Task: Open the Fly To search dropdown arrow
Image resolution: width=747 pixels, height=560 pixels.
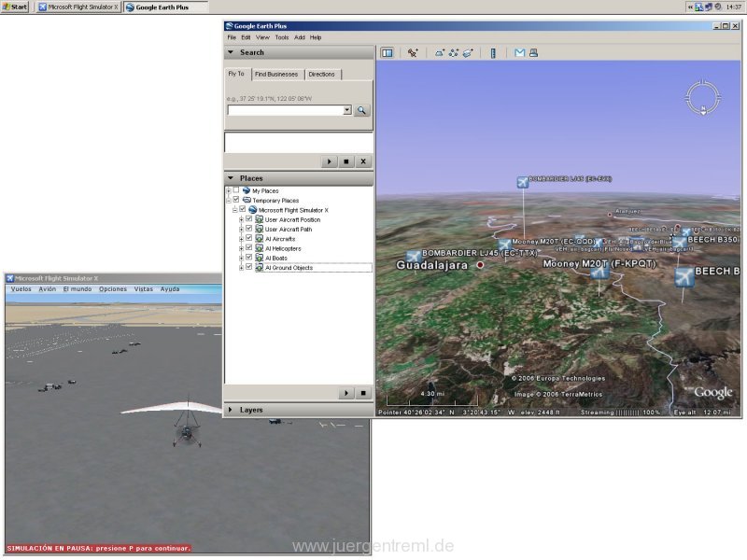Action: pyautogui.click(x=347, y=110)
